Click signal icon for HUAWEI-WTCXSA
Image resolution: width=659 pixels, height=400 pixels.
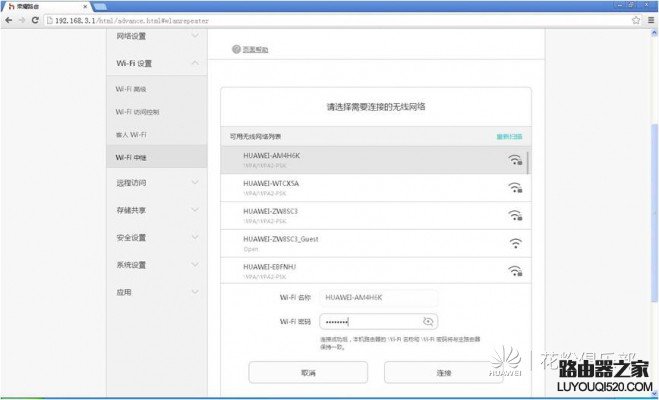coord(515,187)
